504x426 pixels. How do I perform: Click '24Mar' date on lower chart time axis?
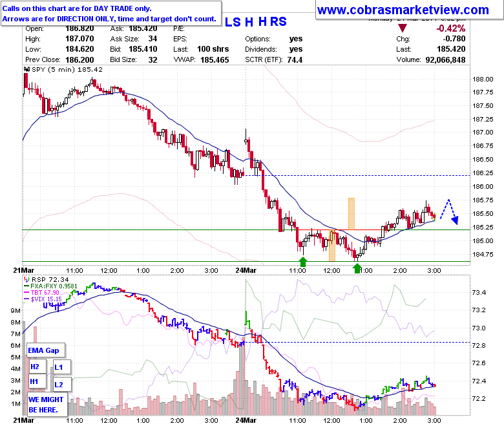[x=246, y=420]
